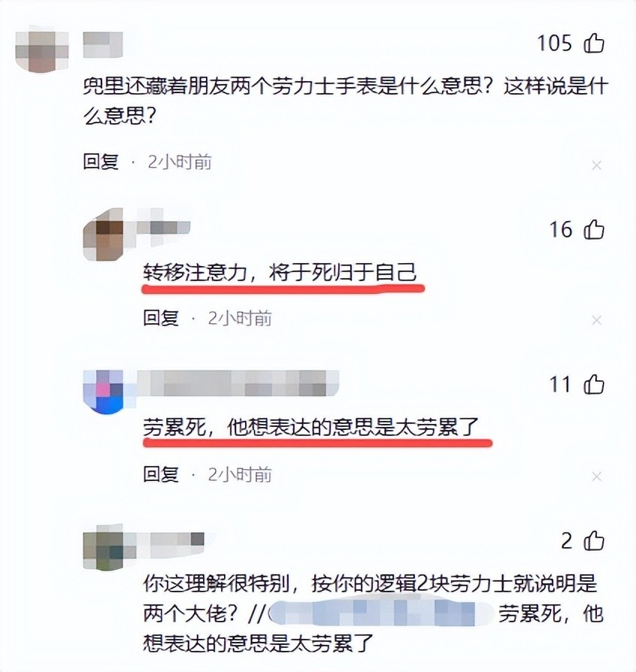
Task: Dismiss the 劳累死 reply with its X
Action: (597, 476)
